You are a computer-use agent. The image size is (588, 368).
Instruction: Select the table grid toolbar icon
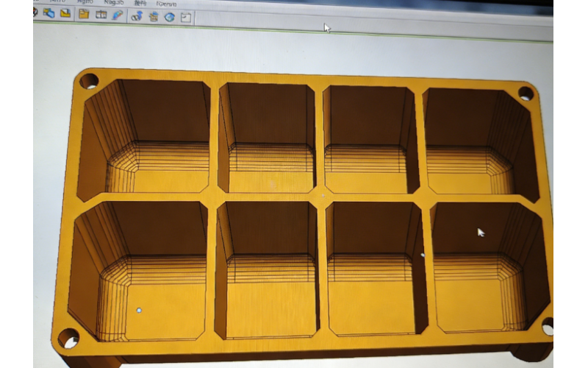point(101,14)
